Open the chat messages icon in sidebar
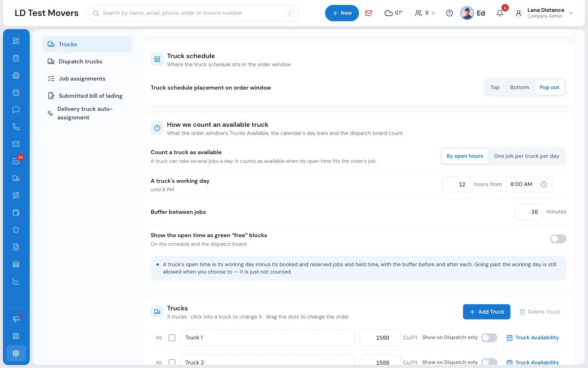 coord(16,110)
